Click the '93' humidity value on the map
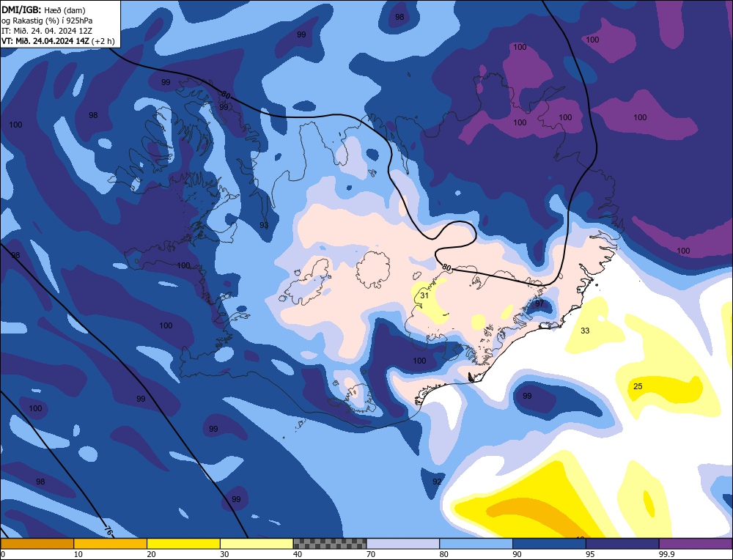Image resolution: width=733 pixels, height=560 pixels. [264, 225]
